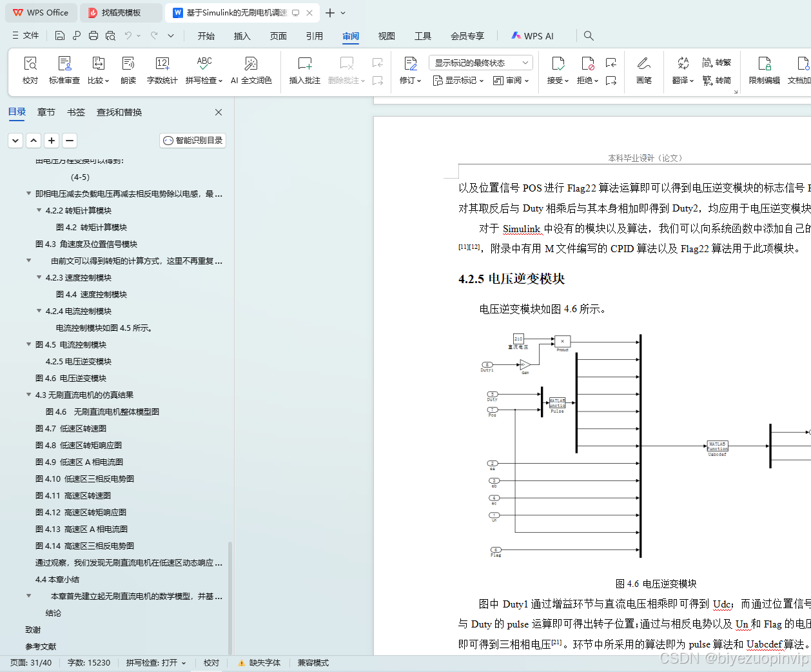This screenshot has width=811, height=672.
Task: Collapse the 图 4.5 电流控制模块 outline node
Action: pyautogui.click(x=28, y=344)
